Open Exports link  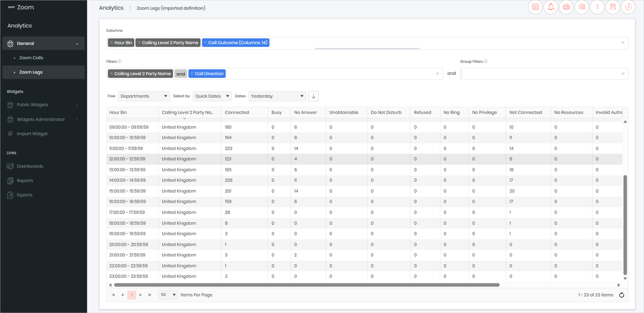24,195
